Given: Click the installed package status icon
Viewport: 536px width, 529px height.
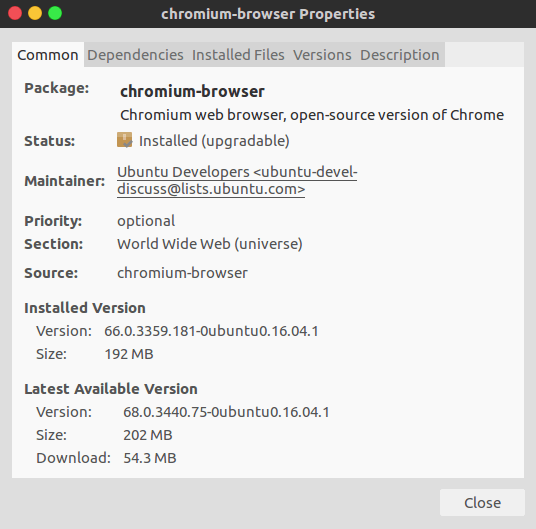Looking at the screenshot, I should click(x=124, y=140).
